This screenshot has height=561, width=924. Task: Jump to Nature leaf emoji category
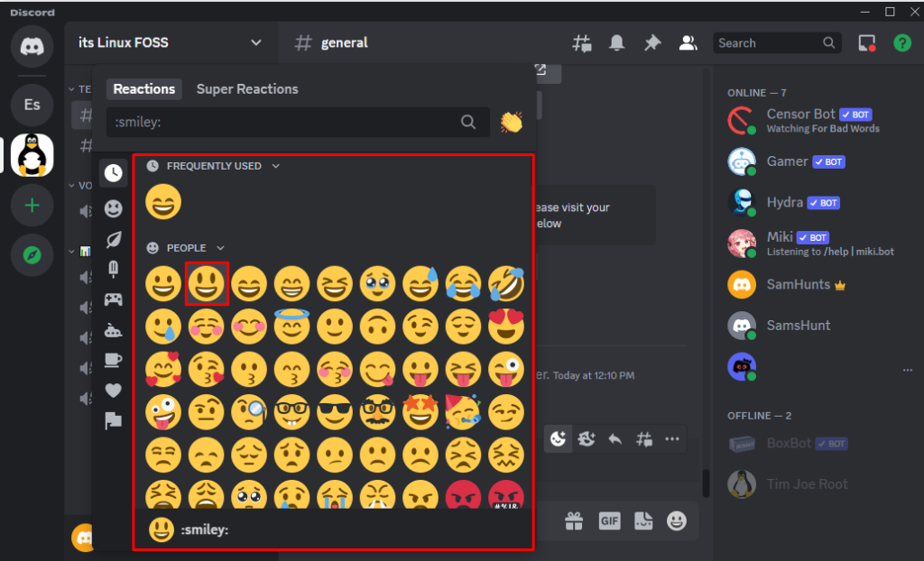[x=114, y=239]
